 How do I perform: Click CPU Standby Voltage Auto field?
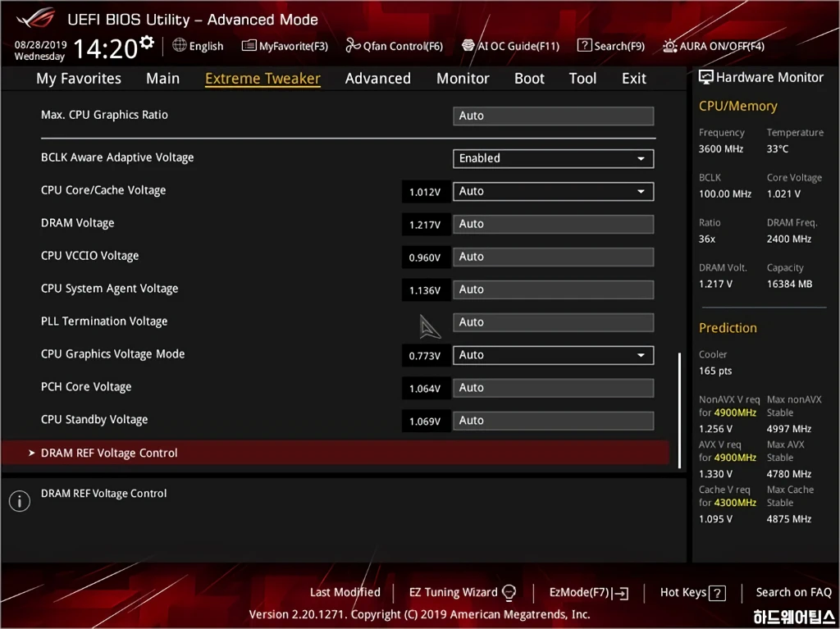pyautogui.click(x=553, y=421)
